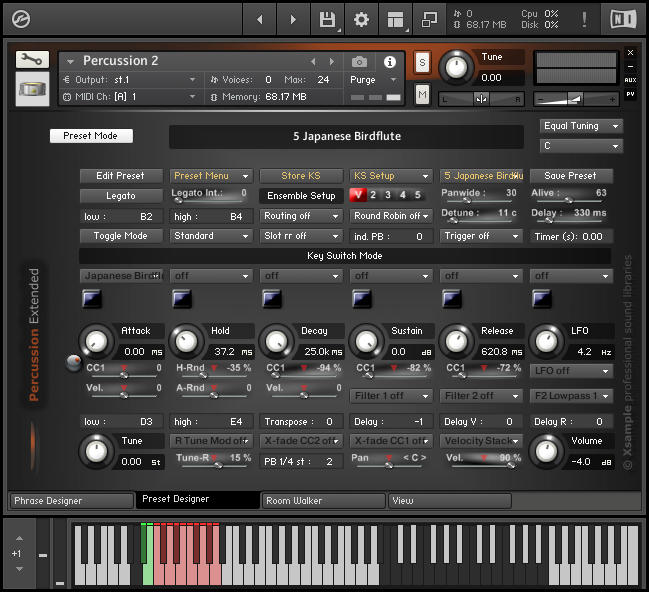The height and width of the screenshot is (592, 649).
Task: Open the Preset Menu dropdown
Action: [x=211, y=176]
